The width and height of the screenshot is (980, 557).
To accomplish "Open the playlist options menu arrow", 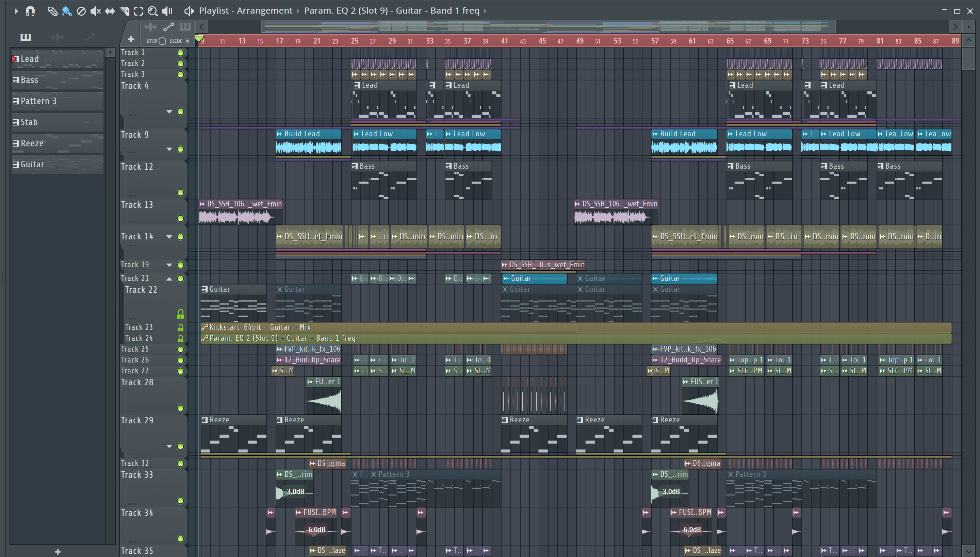I will tap(16, 11).
